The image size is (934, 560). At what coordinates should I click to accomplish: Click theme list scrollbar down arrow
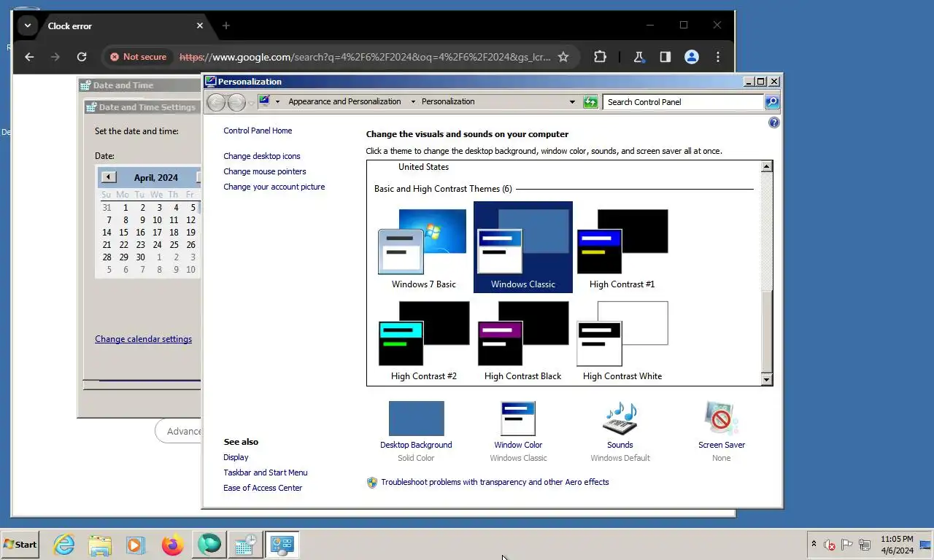click(x=766, y=380)
